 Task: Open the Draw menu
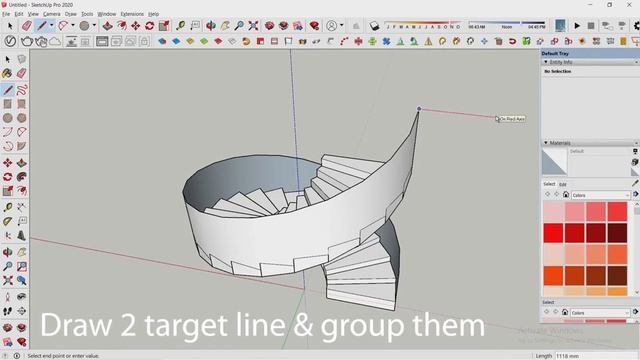[71, 14]
